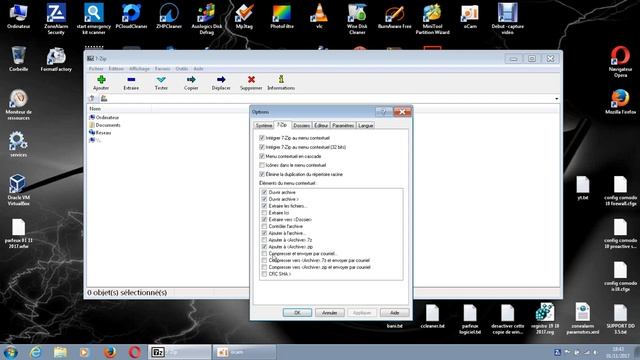Viewport: 640px width, 360px height.
Task: Uncheck Ajouter à <Archive>.zip item
Action: pos(264,247)
